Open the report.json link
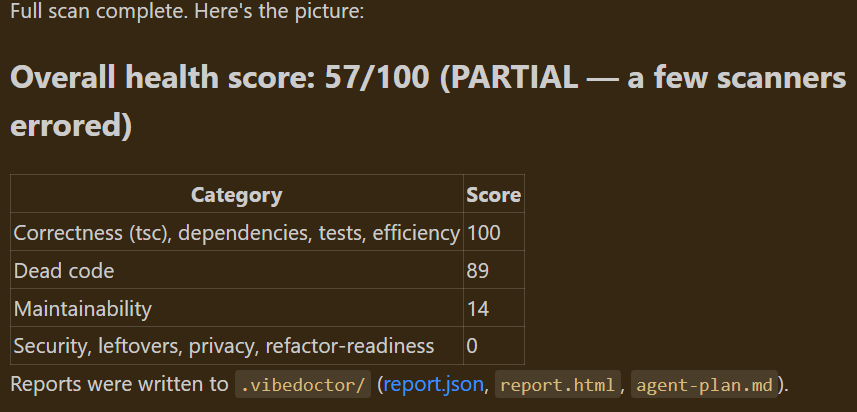Image resolution: width=857 pixels, height=412 pixels. (433, 385)
